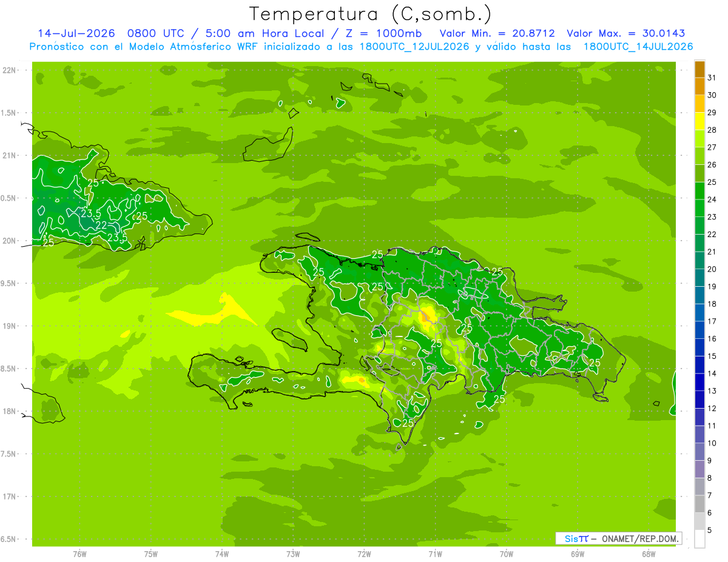The height and width of the screenshot is (562, 728).
Task: Click the blue legend band between 15 and 16
Action: (699, 348)
